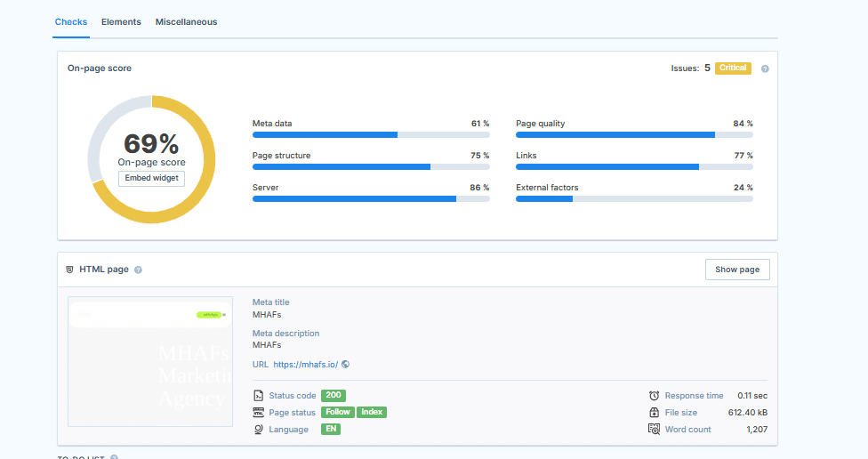This screenshot has width=868, height=459.
Task: Select the Checks tab
Action: pyautogui.click(x=71, y=22)
